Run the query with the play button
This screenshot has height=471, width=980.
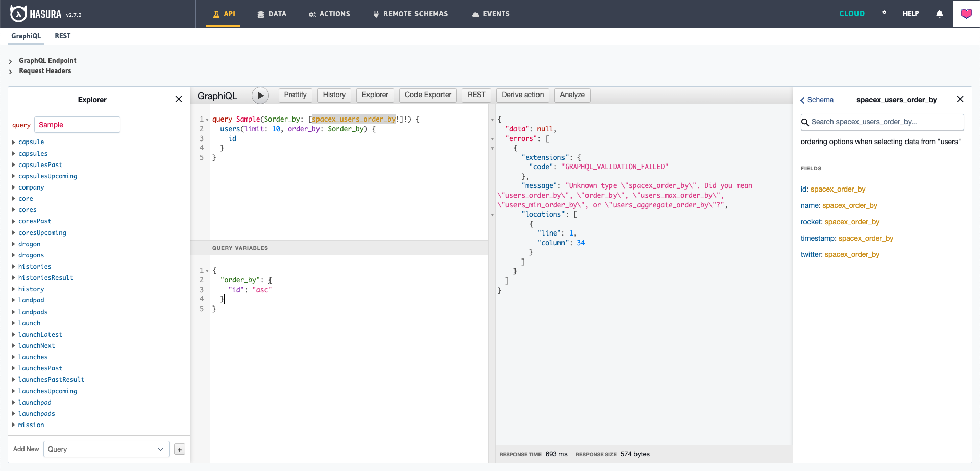[x=260, y=95]
